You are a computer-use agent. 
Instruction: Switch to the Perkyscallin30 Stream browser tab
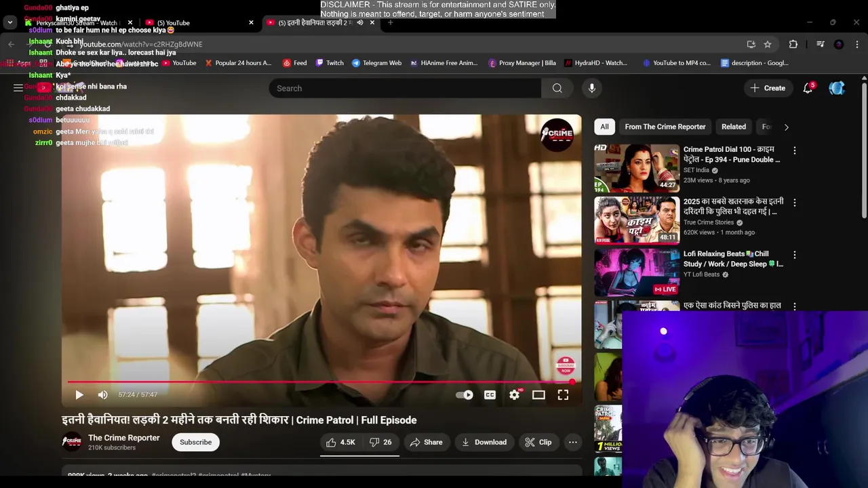(77, 22)
